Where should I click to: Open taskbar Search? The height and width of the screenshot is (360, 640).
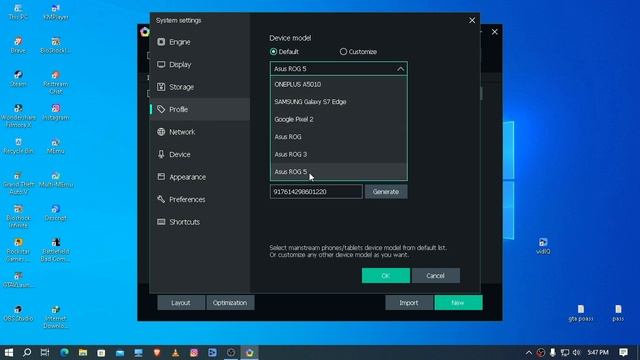point(27,352)
